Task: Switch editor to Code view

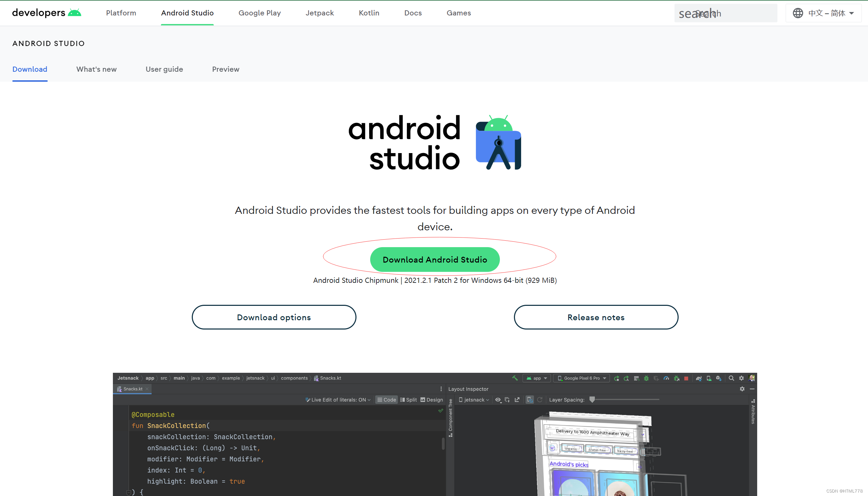Action: [x=386, y=400]
